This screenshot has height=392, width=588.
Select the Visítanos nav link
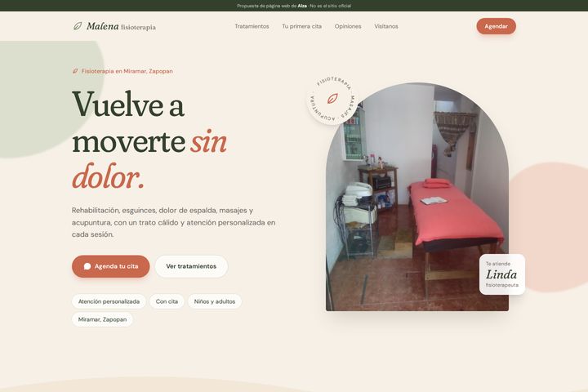click(386, 26)
